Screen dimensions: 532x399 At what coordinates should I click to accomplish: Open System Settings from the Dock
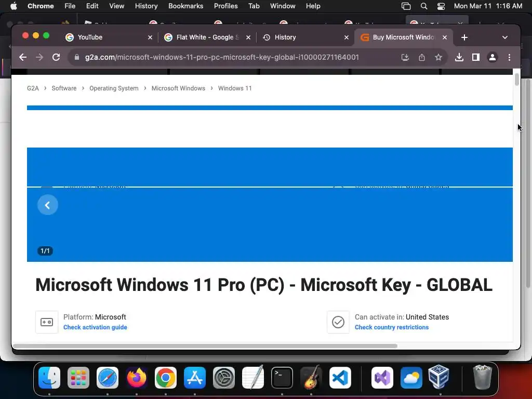tap(224, 378)
